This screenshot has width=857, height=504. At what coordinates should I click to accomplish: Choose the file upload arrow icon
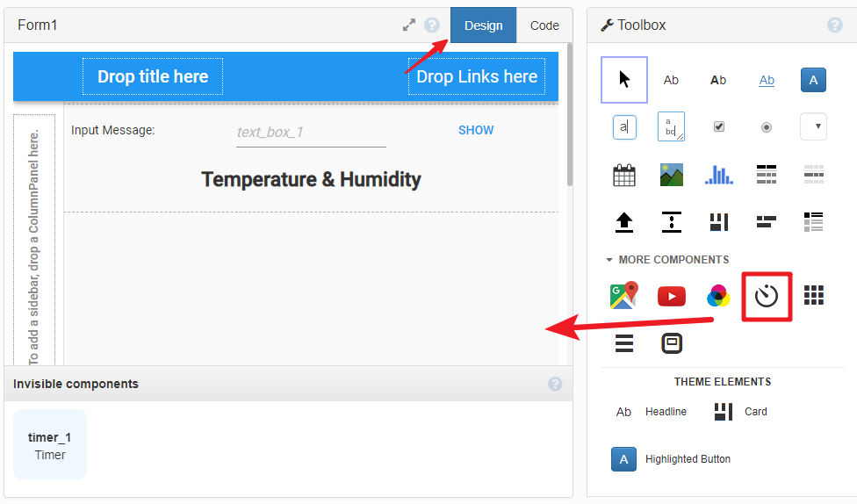[623, 222]
